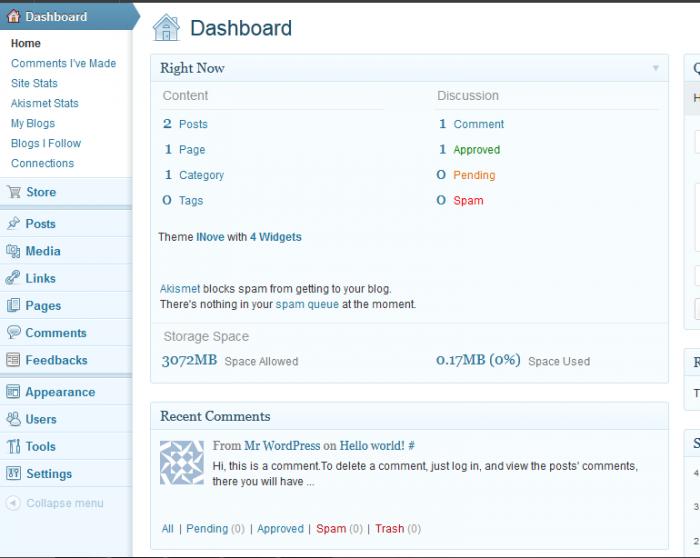This screenshot has width=700, height=558.
Task: Click the 1 Category link
Action: tap(194, 175)
